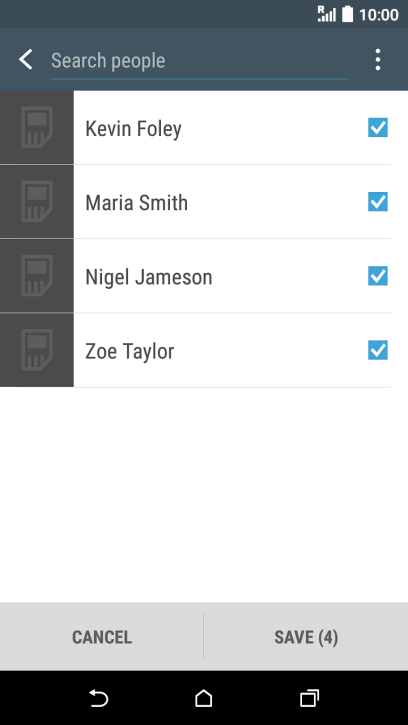Open the three-dot overflow menu
Image resolution: width=408 pixels, height=725 pixels.
[378, 60]
